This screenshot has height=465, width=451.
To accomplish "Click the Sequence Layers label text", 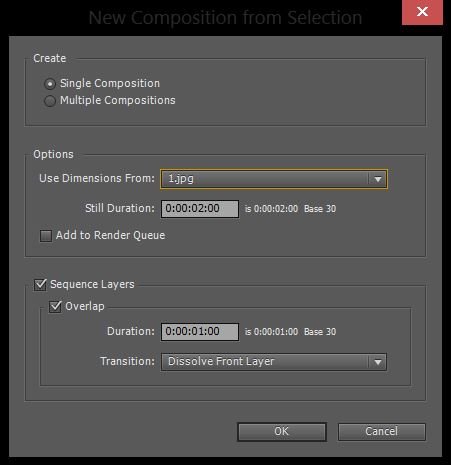I will (92, 284).
